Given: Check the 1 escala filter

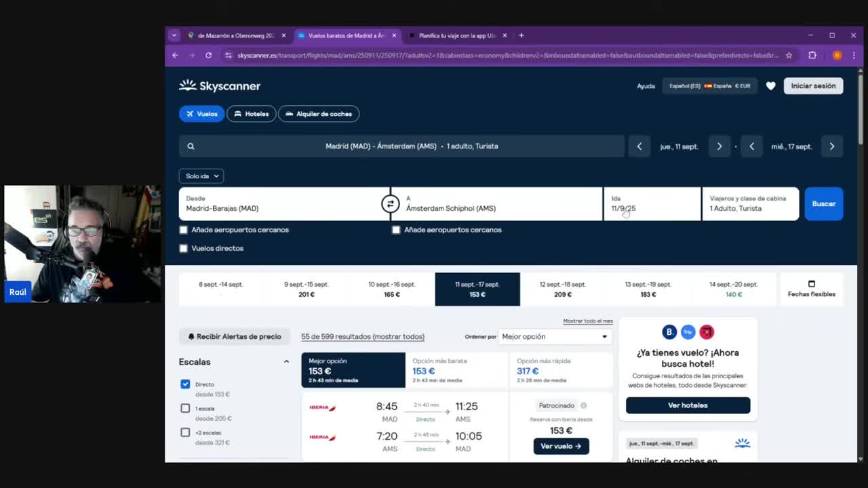Looking at the screenshot, I should [185, 408].
